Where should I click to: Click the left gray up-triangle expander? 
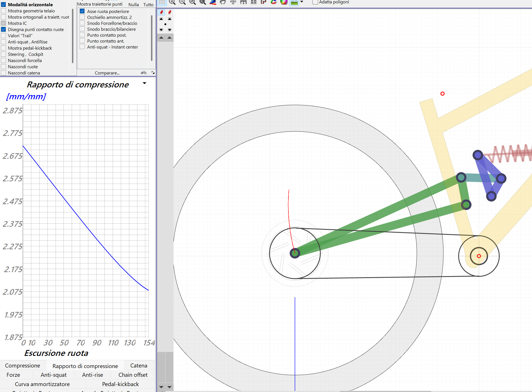pos(161,38)
